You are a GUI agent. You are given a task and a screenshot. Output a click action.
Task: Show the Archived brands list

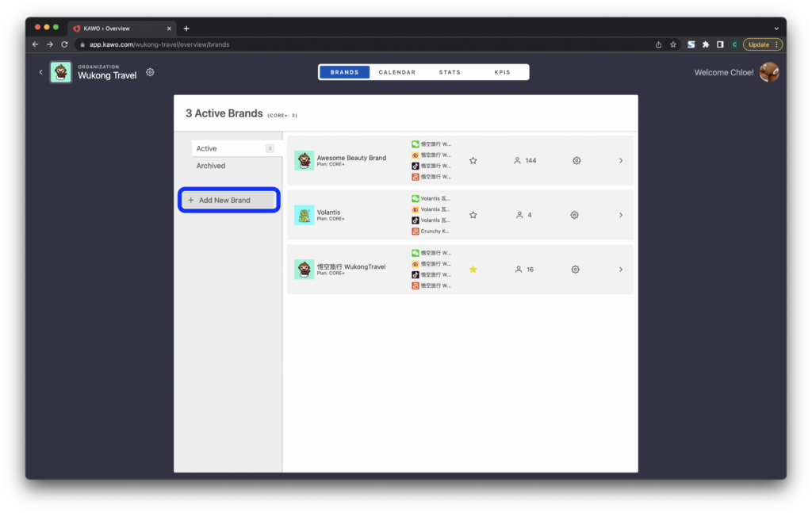click(211, 166)
